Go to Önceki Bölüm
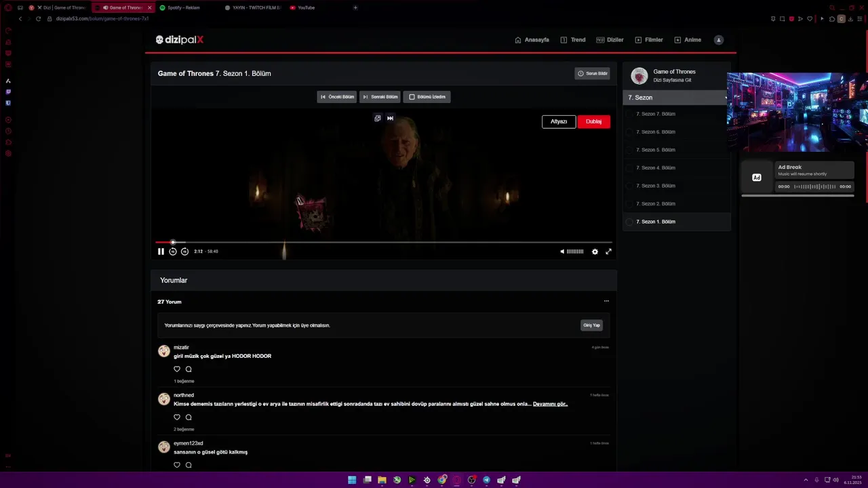 point(337,97)
